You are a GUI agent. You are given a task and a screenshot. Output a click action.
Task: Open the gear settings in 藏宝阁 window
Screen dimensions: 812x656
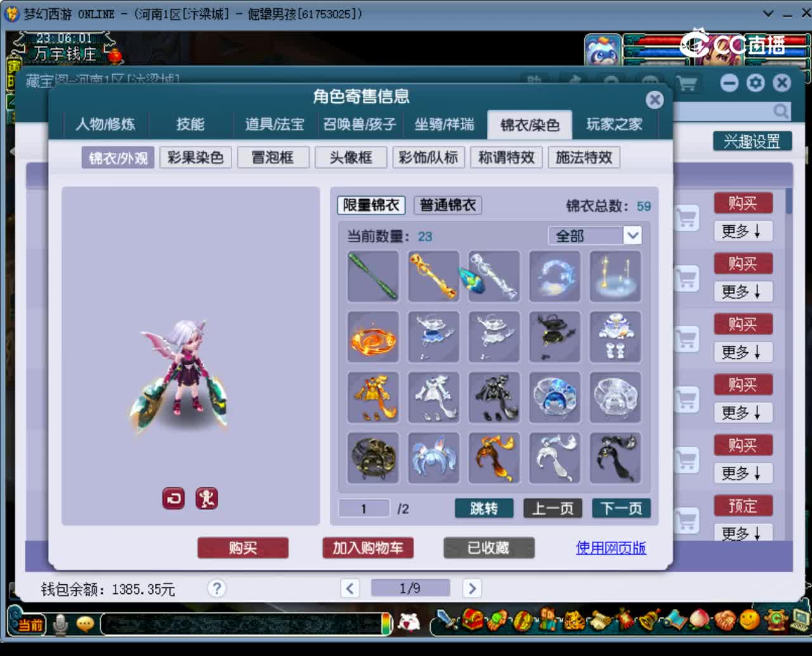coord(756,83)
